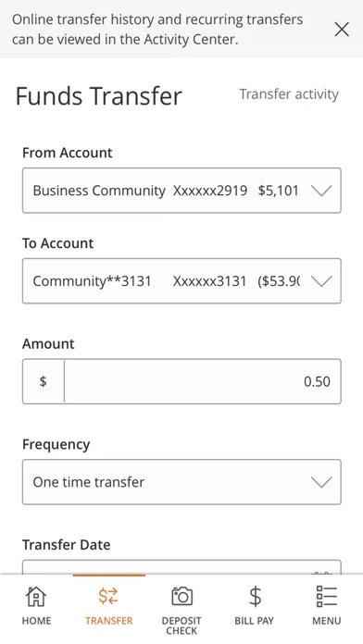Click the BILL PAY tab label
Viewport: 363px width, 644px height.
[254, 620]
